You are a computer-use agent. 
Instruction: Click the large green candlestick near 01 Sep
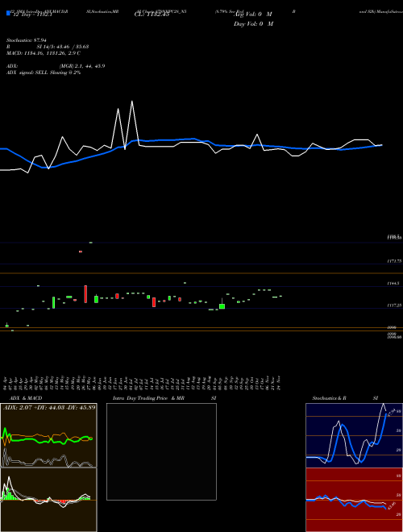[x=222, y=306]
